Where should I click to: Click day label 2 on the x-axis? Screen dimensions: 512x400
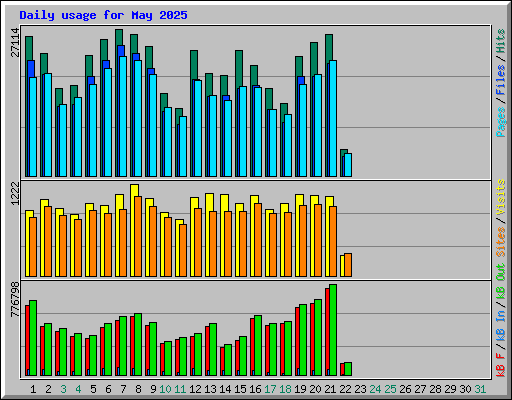48,389
